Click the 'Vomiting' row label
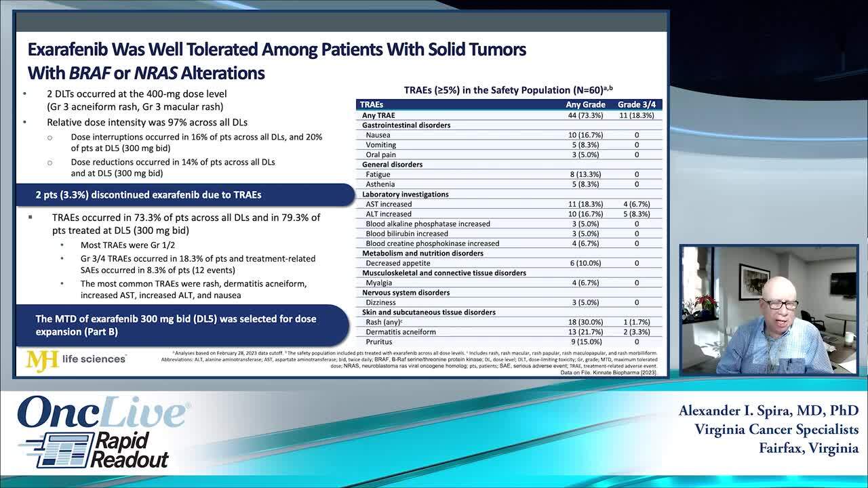This screenshot has height=488, width=868. click(x=381, y=145)
